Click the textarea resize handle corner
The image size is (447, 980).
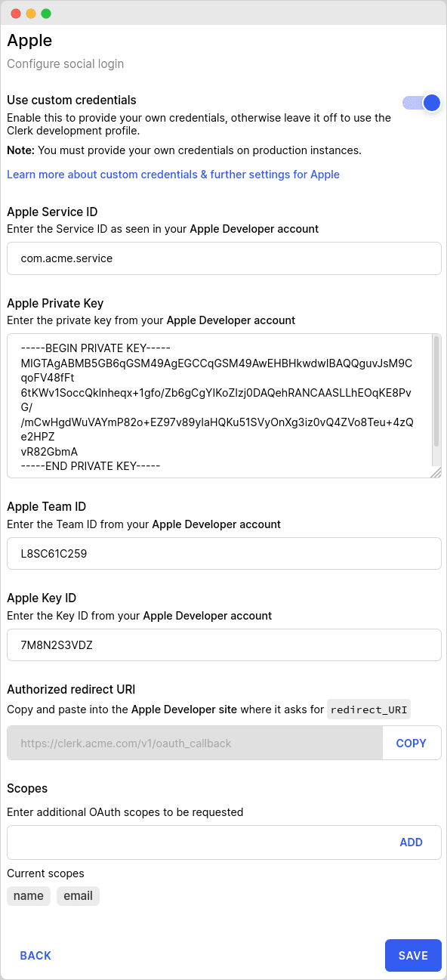point(436,472)
